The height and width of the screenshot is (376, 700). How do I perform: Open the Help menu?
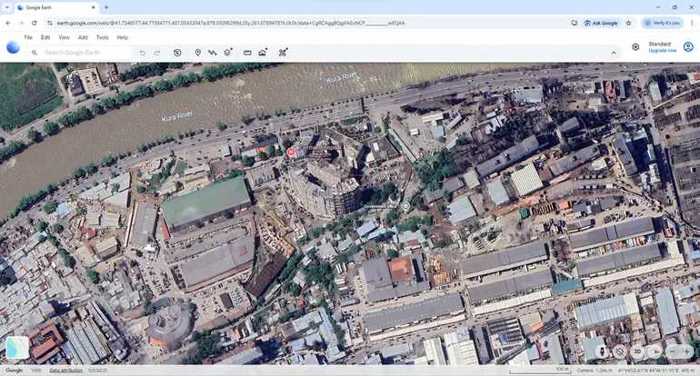(x=122, y=38)
